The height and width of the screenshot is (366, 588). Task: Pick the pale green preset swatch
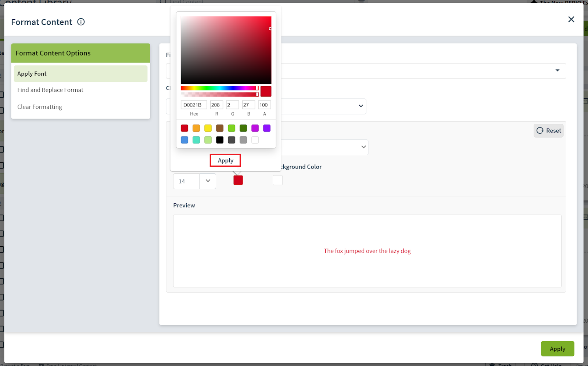click(x=208, y=140)
